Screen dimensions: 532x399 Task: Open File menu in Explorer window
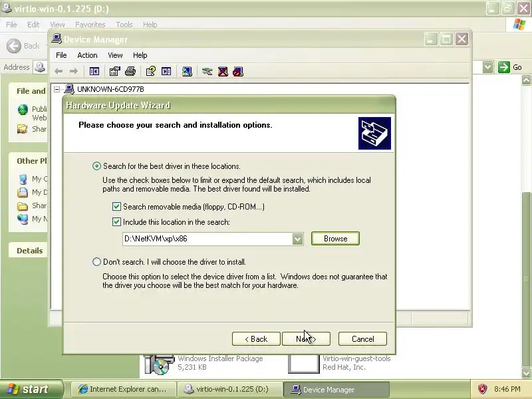pyautogui.click(x=11, y=25)
